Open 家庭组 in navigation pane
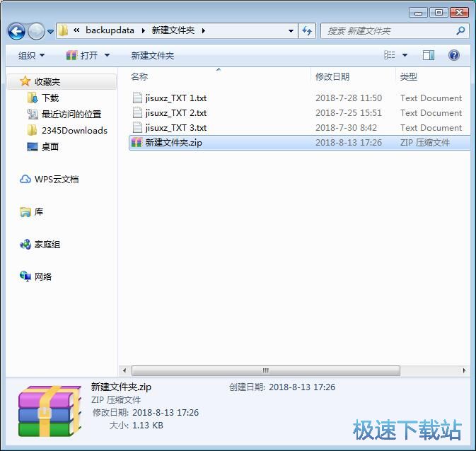 tap(47, 245)
